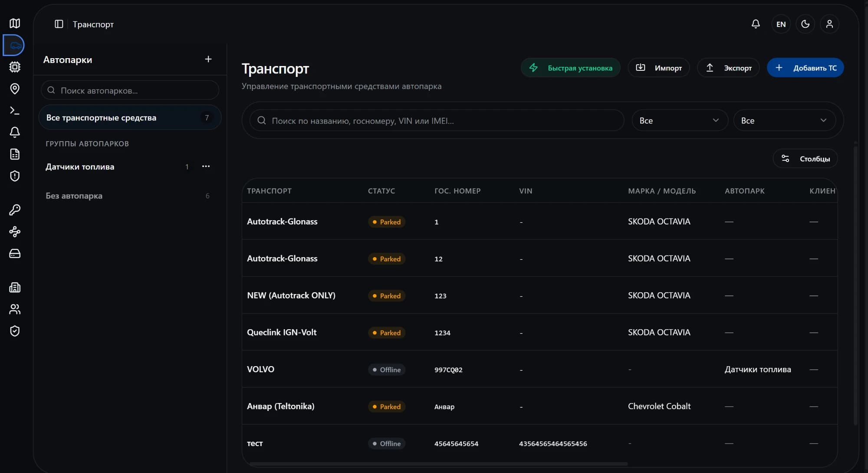Click Датчики топлива cell in VOLVO row
This screenshot has width=868, height=473.
[x=758, y=369]
